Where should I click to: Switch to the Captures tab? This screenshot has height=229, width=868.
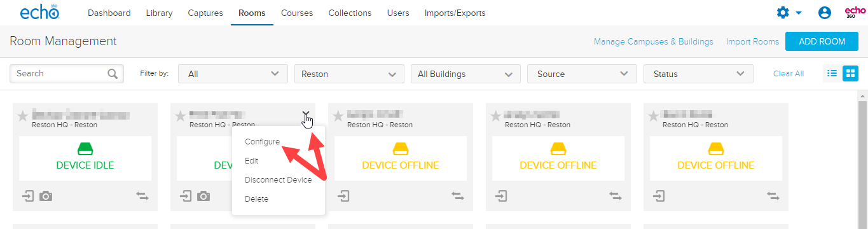[x=205, y=13]
